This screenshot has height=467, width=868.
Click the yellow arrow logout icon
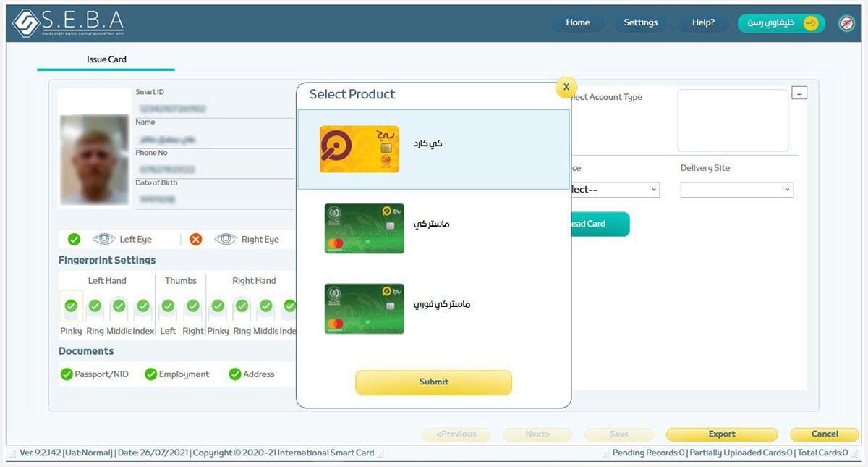[812, 23]
